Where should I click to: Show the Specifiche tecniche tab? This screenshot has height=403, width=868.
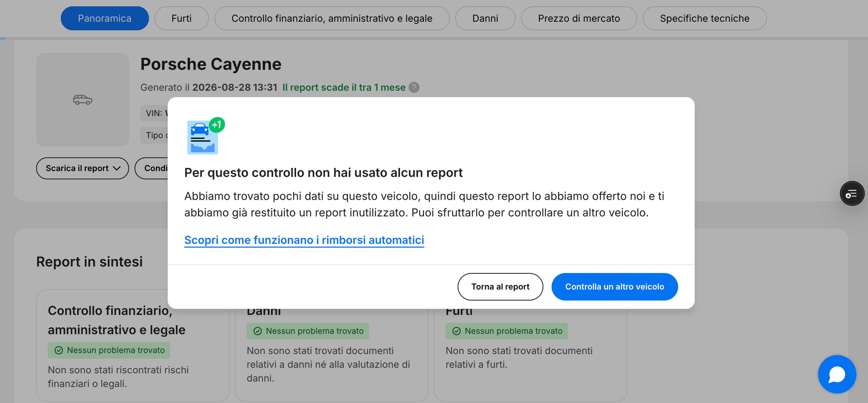click(704, 18)
